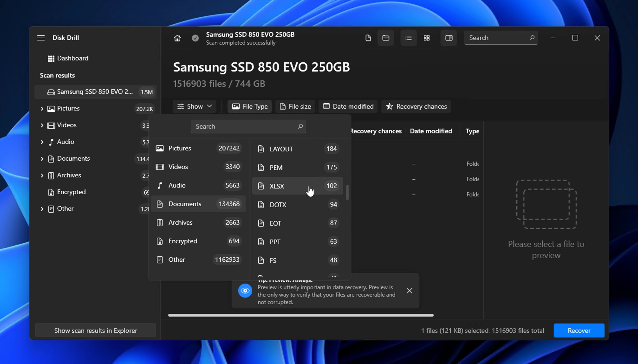Viewport: 638px width, 364px height.
Task: Select Samsung SSD 850 EVO in scan results
Action: click(95, 92)
